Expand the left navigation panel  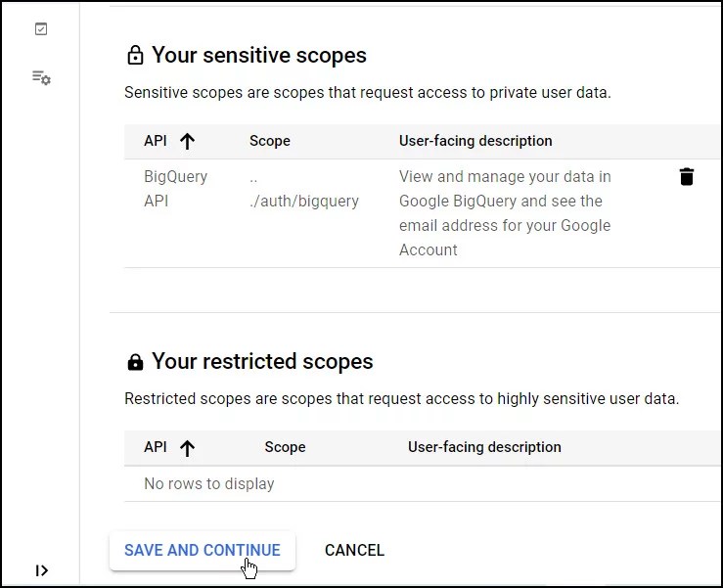[x=41, y=570]
